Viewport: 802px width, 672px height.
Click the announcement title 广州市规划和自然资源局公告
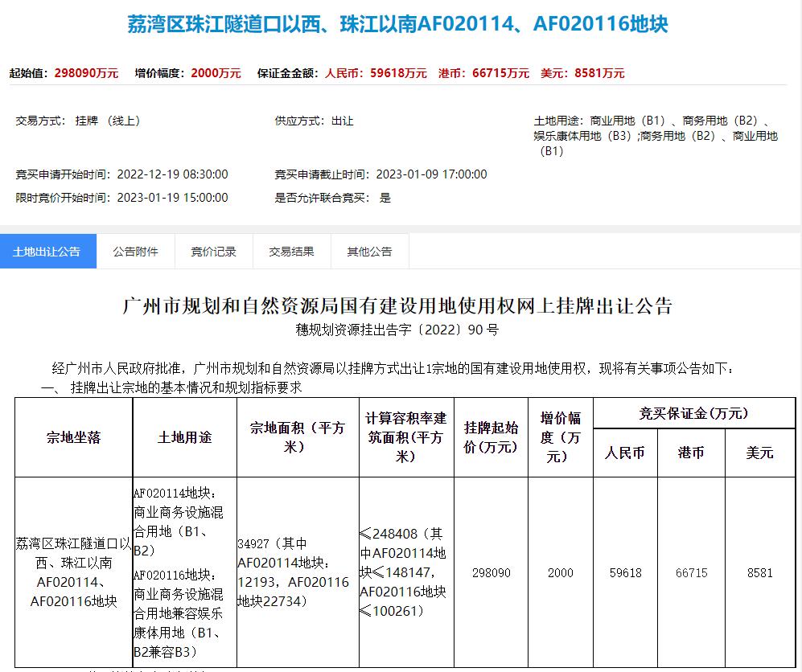[401, 306]
